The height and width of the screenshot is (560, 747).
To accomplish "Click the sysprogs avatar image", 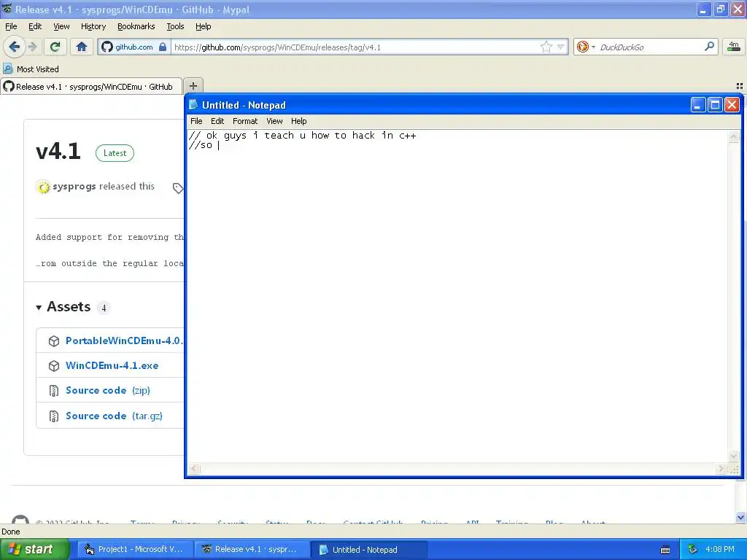I will tap(43, 187).
